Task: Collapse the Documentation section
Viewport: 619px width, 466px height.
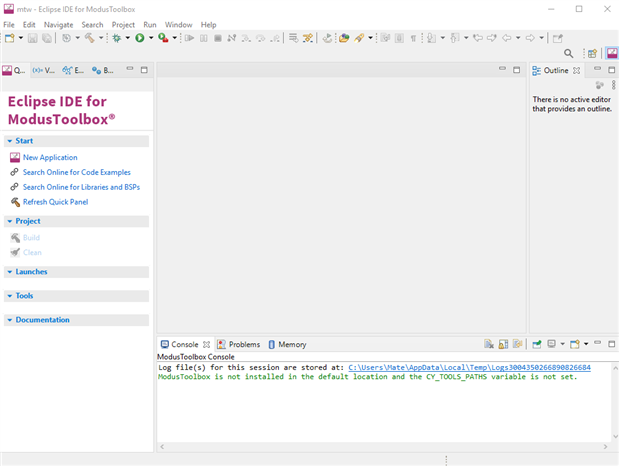Action: [x=10, y=320]
